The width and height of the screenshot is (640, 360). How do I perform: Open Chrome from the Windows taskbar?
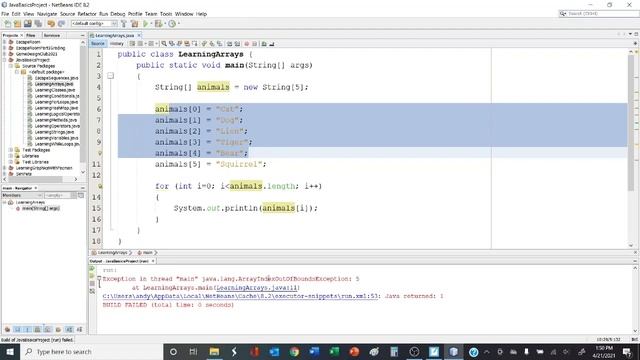click(x=294, y=351)
